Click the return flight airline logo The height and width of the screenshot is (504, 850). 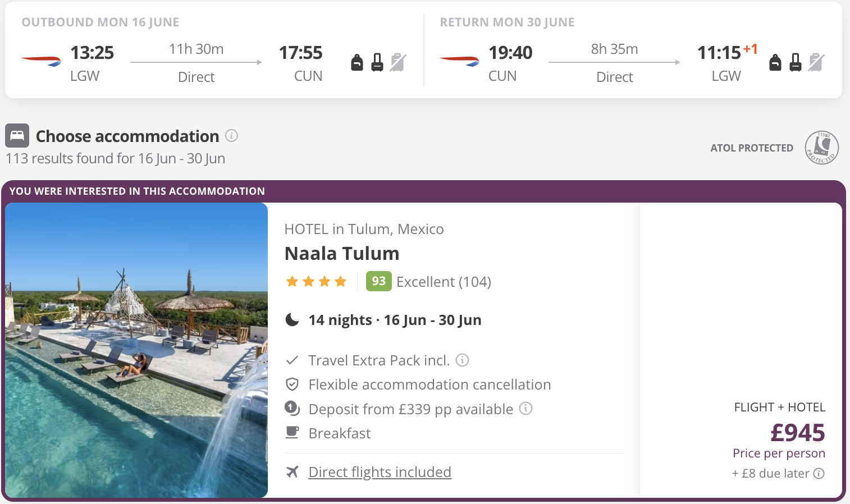tap(459, 61)
